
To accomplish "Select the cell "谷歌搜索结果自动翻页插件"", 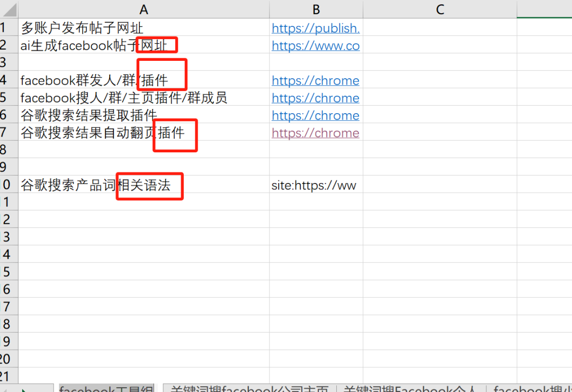I will point(144,132).
